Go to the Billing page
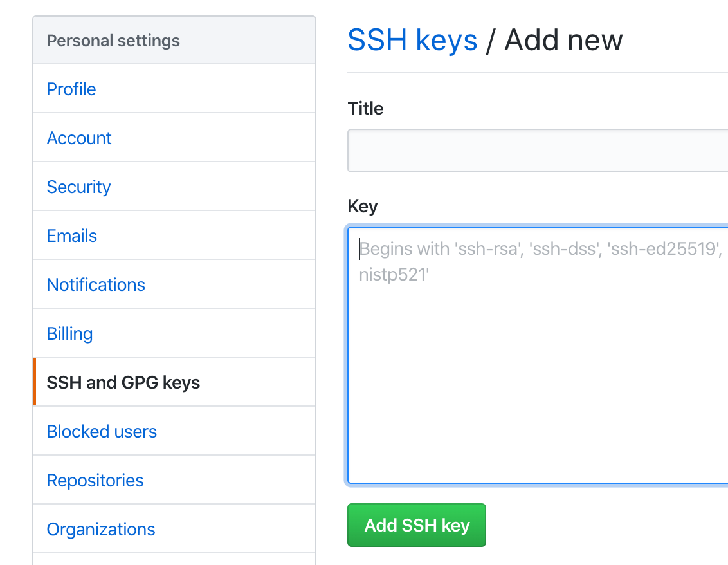The width and height of the screenshot is (728, 565). click(x=69, y=333)
